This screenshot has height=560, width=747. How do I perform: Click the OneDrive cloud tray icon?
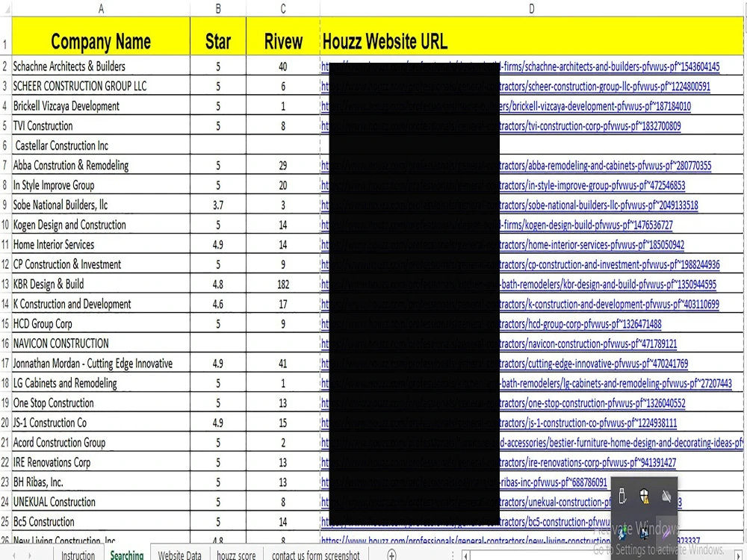(x=666, y=497)
